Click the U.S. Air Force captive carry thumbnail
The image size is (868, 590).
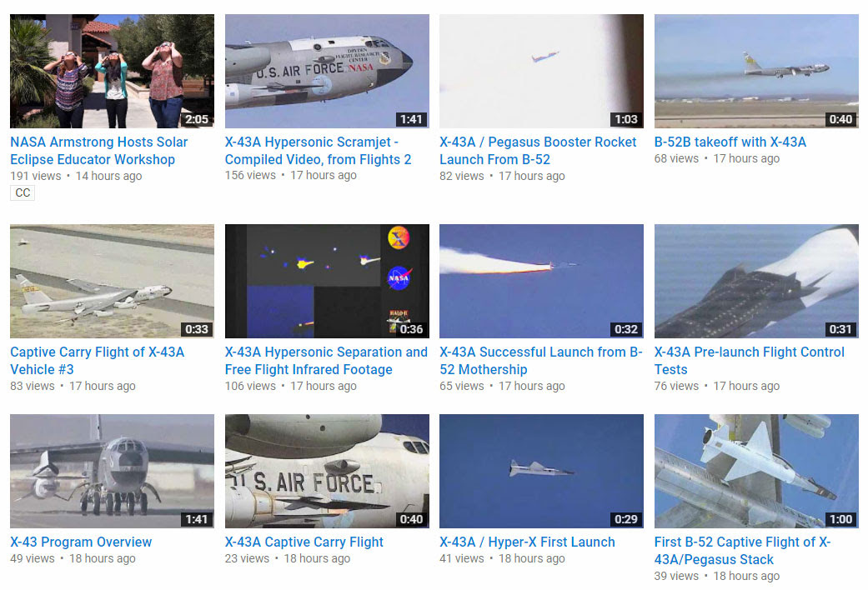click(x=327, y=471)
